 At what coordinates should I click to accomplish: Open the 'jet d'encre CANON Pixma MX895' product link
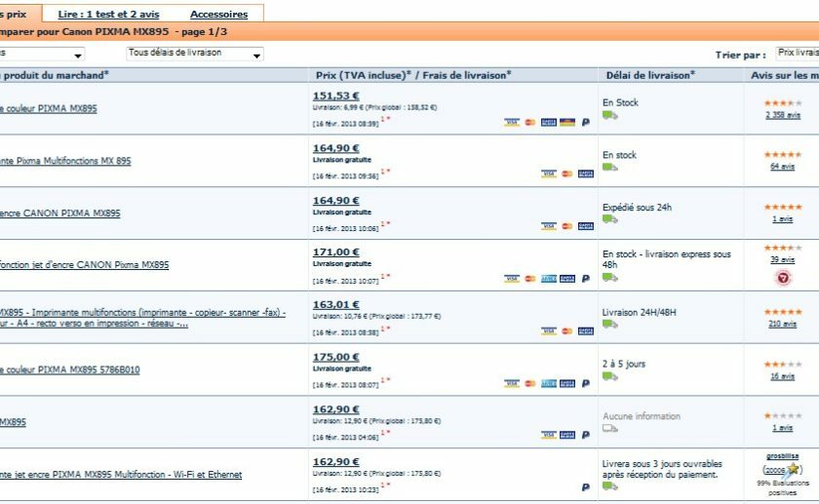click(x=84, y=265)
